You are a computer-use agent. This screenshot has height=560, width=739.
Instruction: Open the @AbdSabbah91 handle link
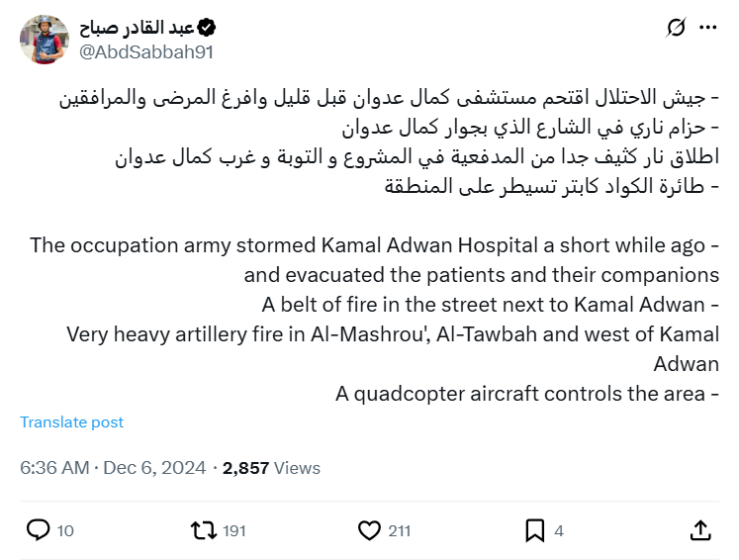145,52
